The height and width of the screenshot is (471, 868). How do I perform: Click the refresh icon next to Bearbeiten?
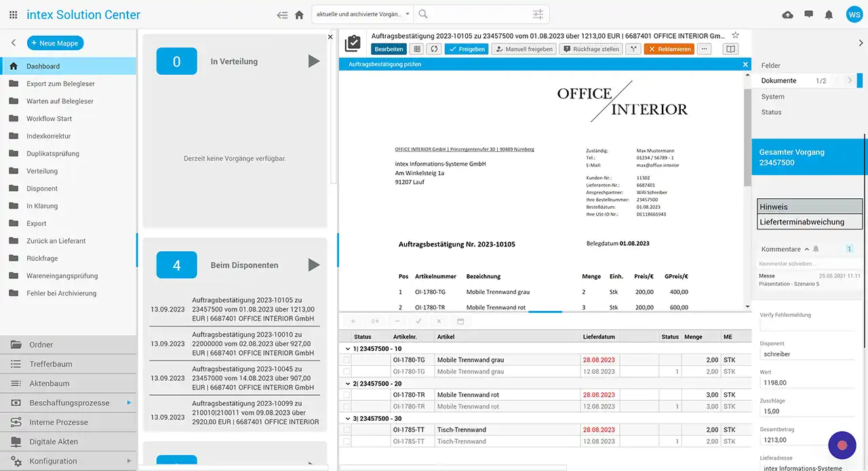434,49
